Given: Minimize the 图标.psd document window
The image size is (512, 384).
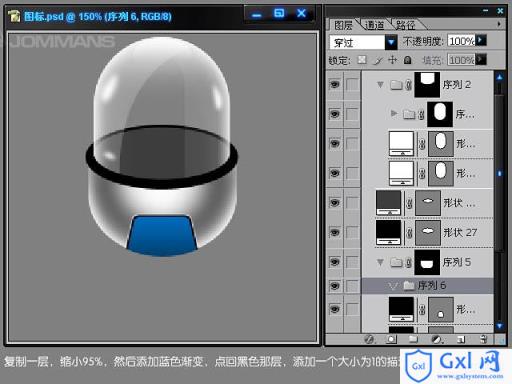Looking at the screenshot, I should point(257,15).
